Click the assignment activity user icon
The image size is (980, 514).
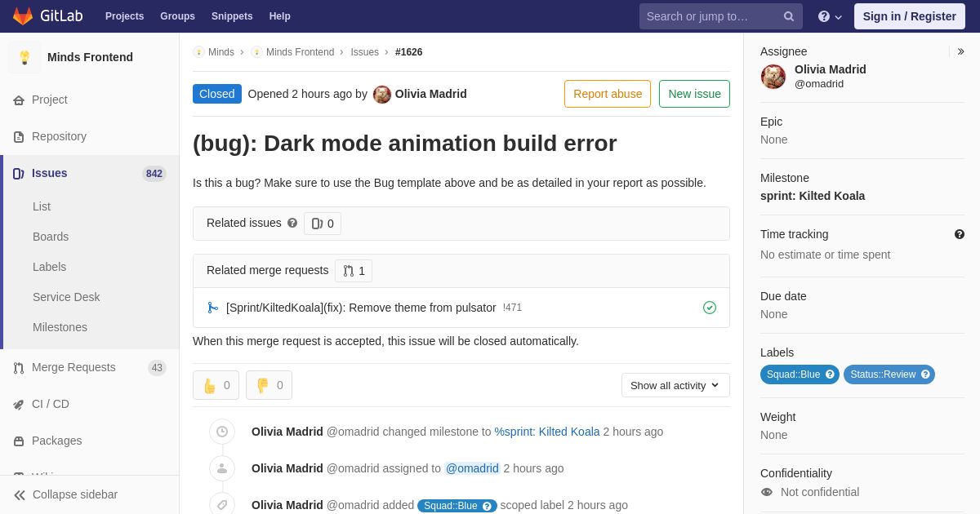[x=222, y=468]
